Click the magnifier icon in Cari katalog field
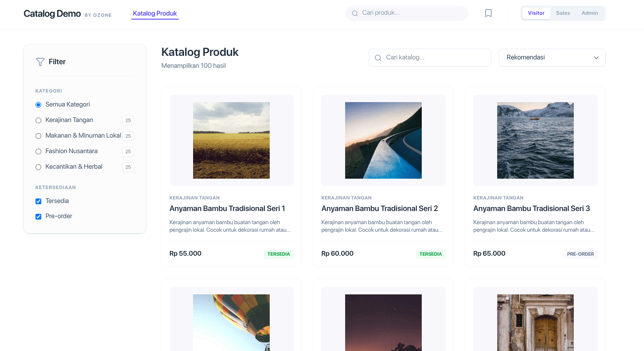Image resolution: width=644 pixels, height=351 pixels. coord(378,58)
